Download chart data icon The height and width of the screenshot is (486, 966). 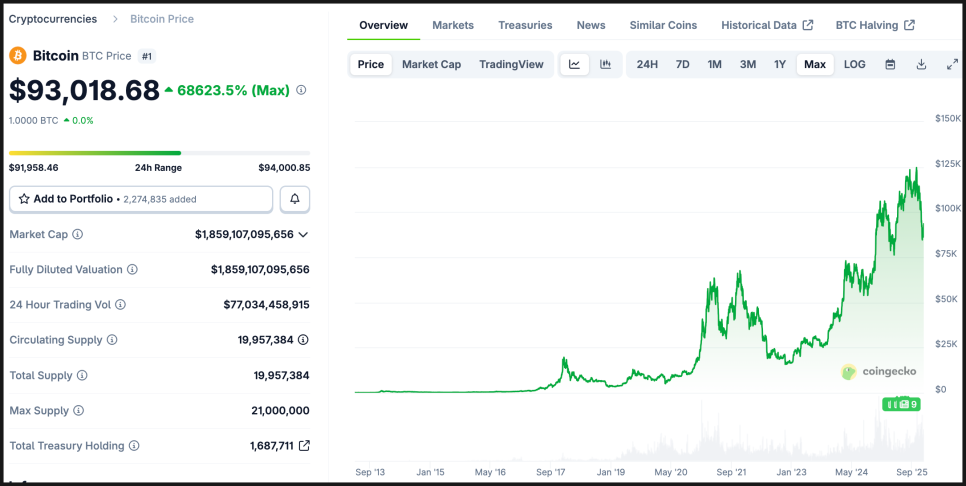pyautogui.click(x=921, y=64)
